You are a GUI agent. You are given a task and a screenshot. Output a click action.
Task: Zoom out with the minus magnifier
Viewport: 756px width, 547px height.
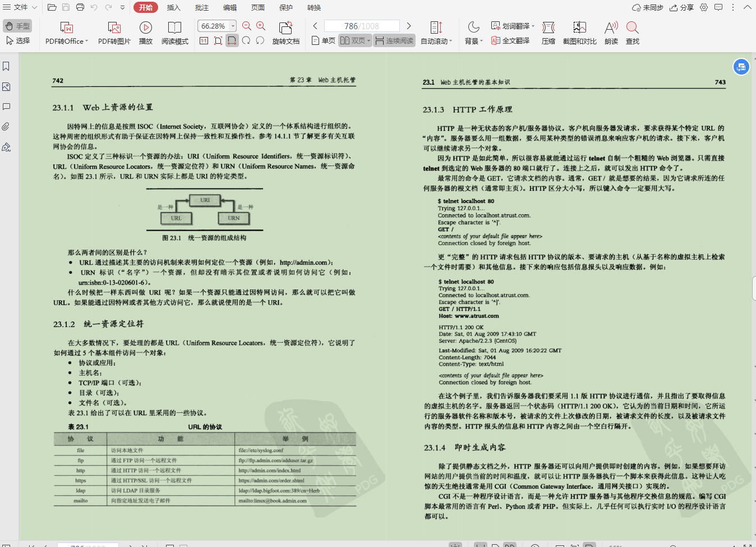click(247, 26)
